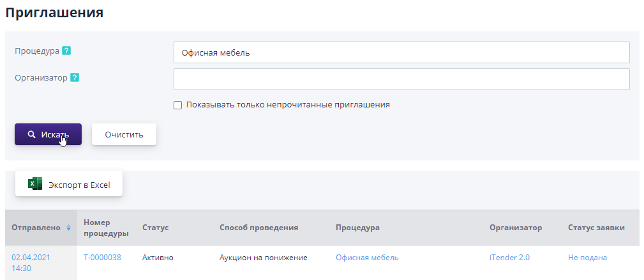Open the 02.04.2021 14:30 sent date link

pos(31,263)
